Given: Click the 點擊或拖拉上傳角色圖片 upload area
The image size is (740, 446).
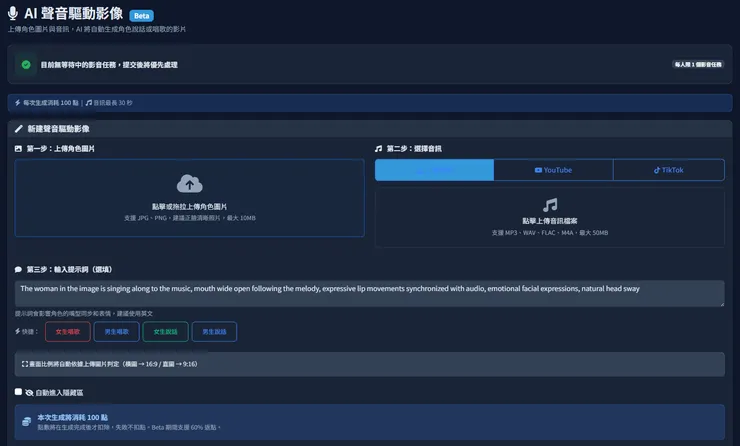Looking at the screenshot, I should pyautogui.click(x=190, y=198).
